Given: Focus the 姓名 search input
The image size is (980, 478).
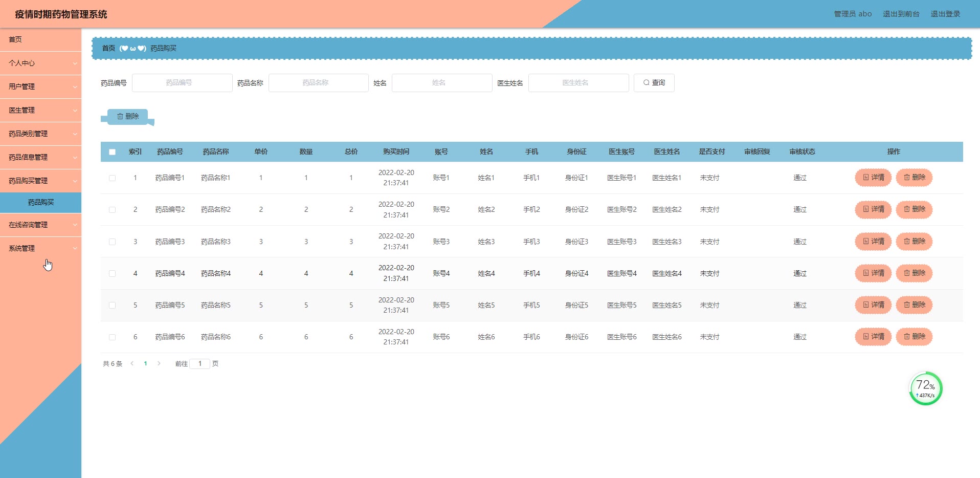Looking at the screenshot, I should [442, 83].
